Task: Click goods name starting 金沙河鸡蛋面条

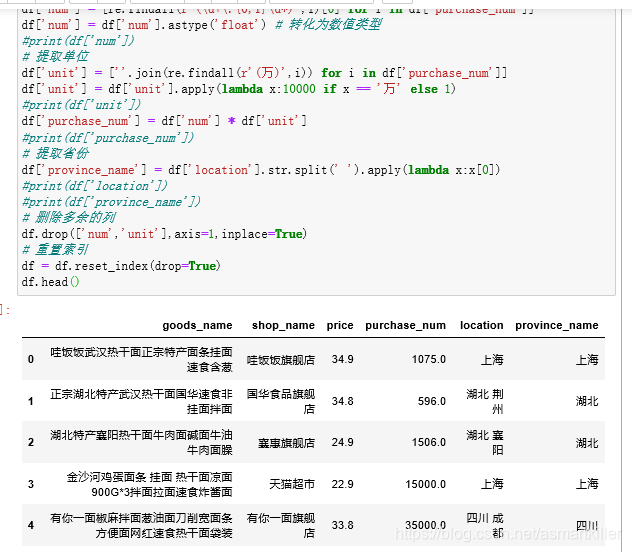Action: 149,484
